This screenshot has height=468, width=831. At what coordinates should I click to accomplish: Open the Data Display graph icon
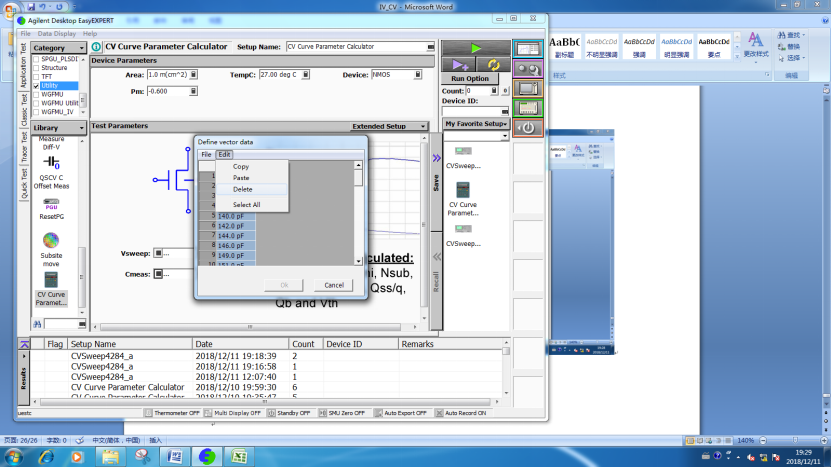coord(528,49)
